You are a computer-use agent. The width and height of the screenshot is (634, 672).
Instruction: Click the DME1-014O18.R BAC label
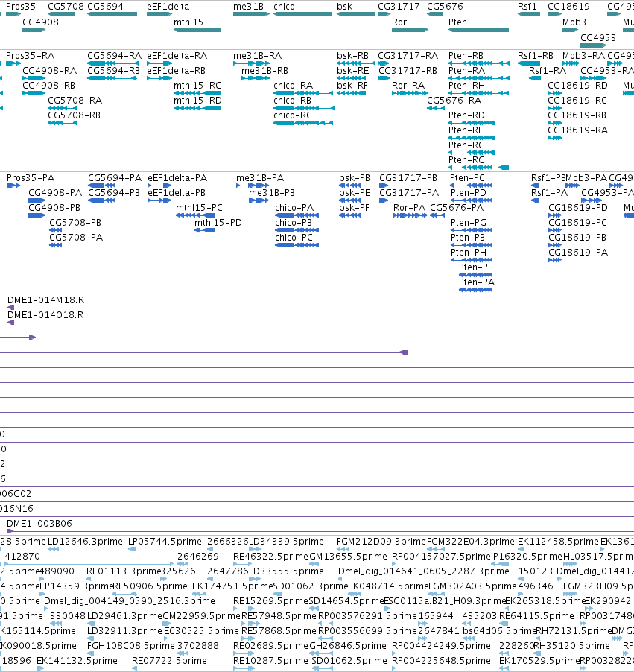[45, 315]
